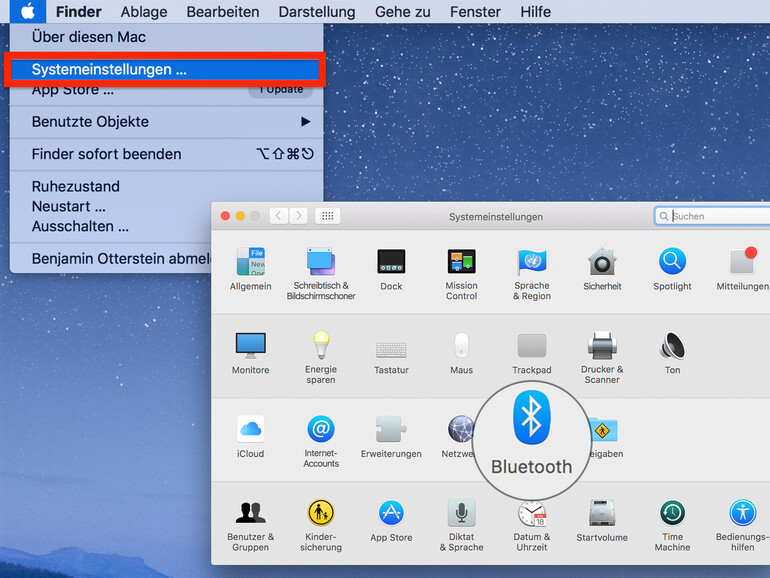Screen dimensions: 770x578
Task: Open Kindersicherung settings
Action: coord(321,525)
